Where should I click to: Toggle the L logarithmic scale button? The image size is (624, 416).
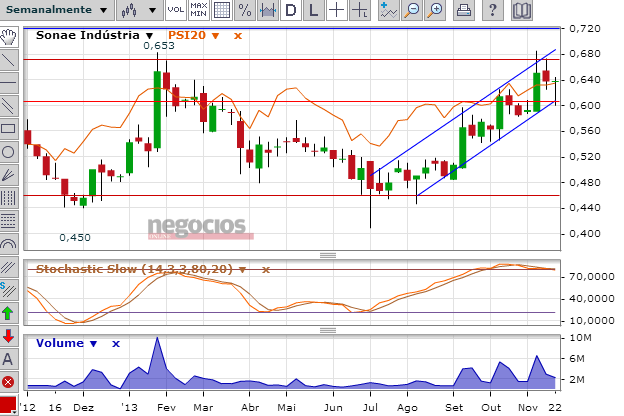314,10
